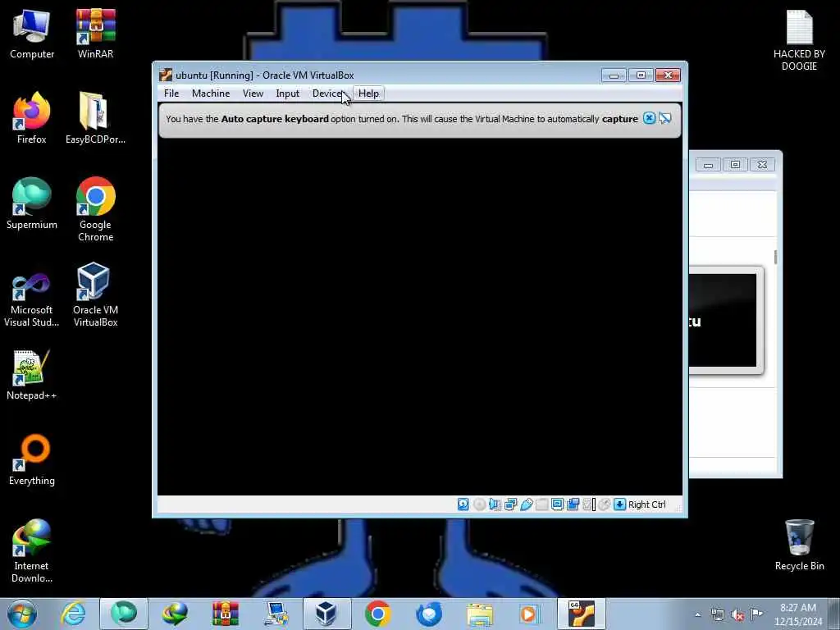
Task: Click the Right Ctrl host key label
Action: pos(646,504)
